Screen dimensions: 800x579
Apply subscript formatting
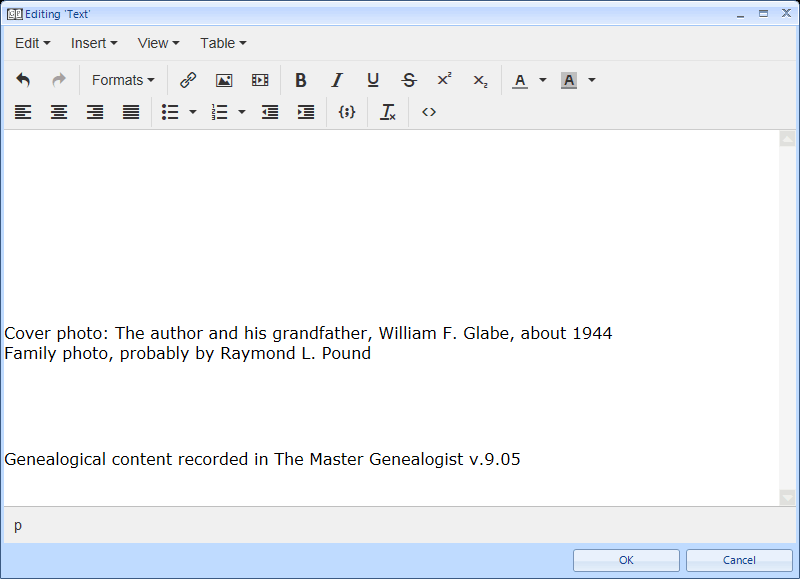pos(480,80)
